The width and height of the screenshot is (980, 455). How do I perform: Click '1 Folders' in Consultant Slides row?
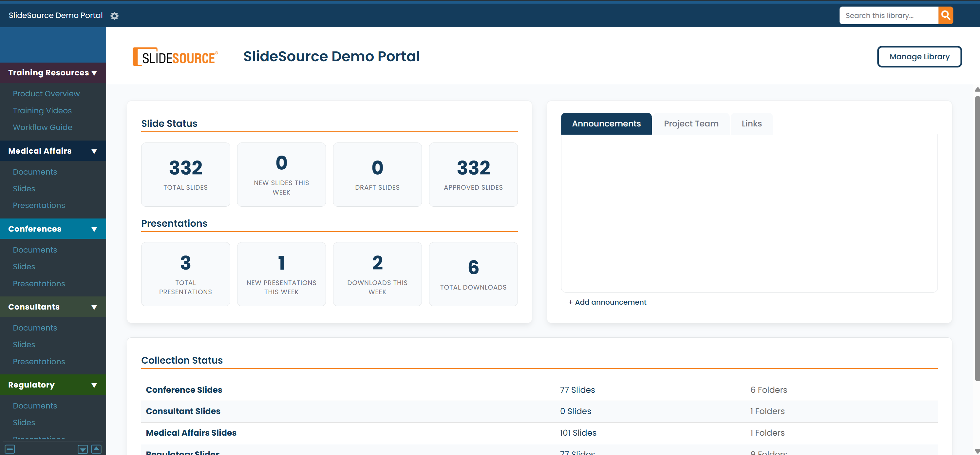tap(767, 411)
